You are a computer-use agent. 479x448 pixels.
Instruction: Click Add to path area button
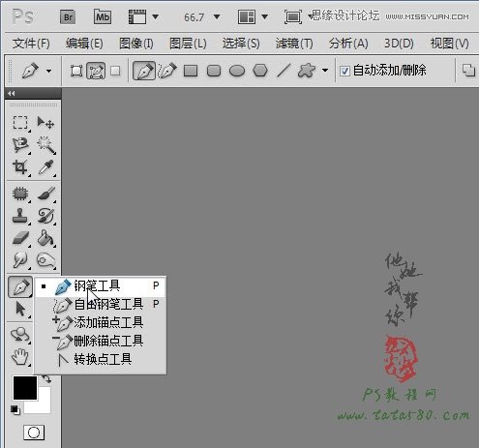[x=468, y=71]
